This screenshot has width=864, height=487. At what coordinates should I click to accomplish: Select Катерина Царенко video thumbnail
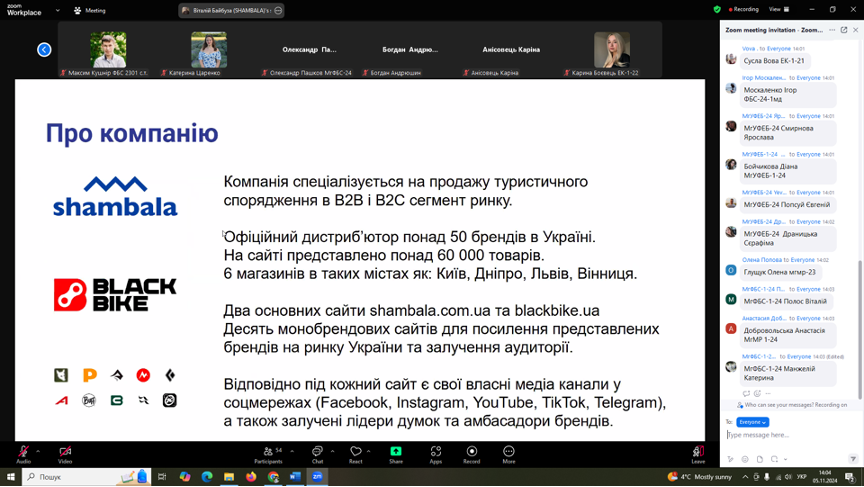[x=209, y=50]
